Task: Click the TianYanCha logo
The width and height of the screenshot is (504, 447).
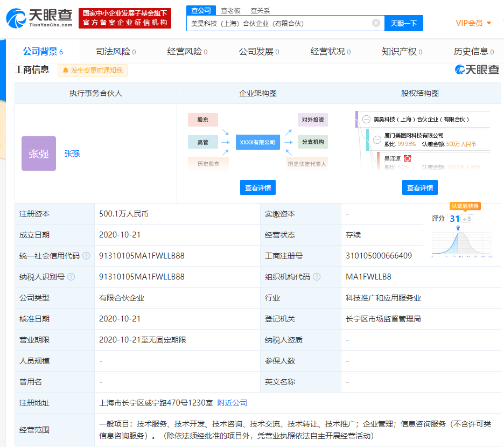Action: (x=39, y=18)
